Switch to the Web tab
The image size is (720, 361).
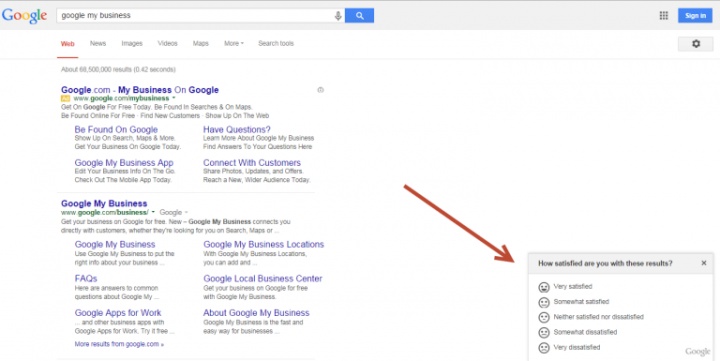pyautogui.click(x=68, y=44)
